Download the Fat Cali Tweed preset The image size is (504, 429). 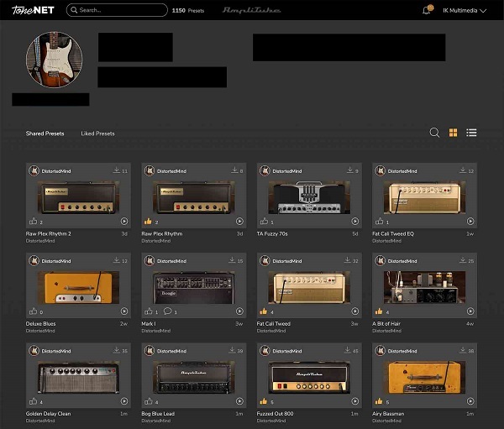coord(347,260)
